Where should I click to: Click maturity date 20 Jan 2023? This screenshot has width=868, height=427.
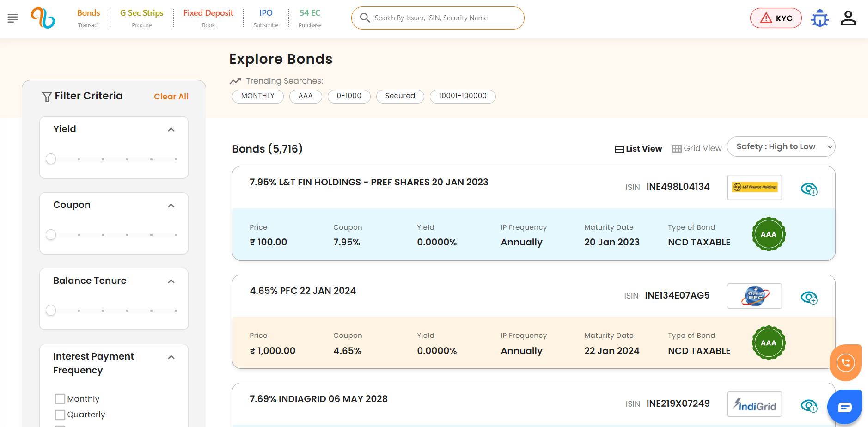[x=612, y=242]
